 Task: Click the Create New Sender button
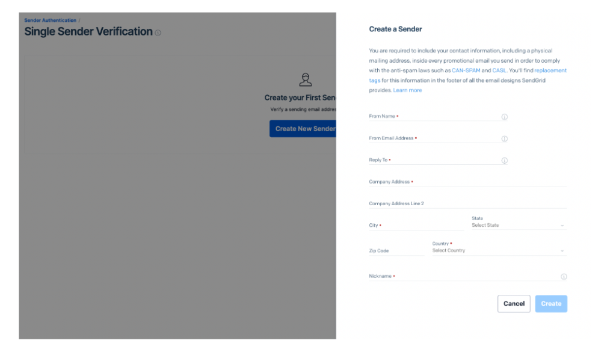coord(303,129)
